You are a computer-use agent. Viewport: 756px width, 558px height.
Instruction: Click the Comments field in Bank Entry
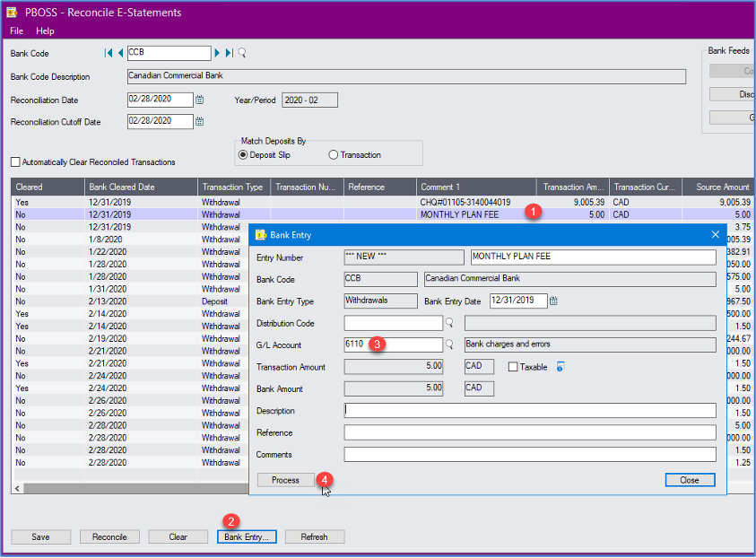(x=530, y=454)
